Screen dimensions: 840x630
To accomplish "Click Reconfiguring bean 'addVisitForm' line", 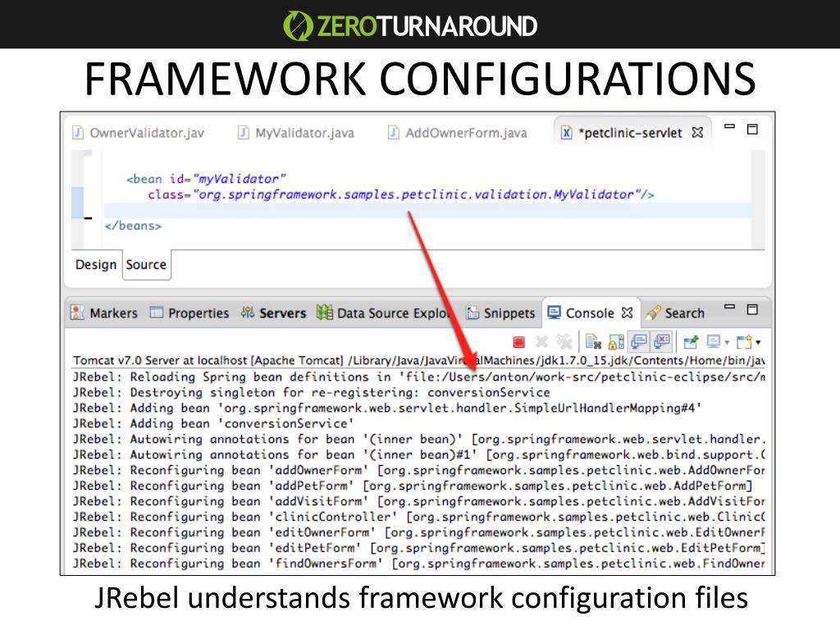I will (419, 501).
